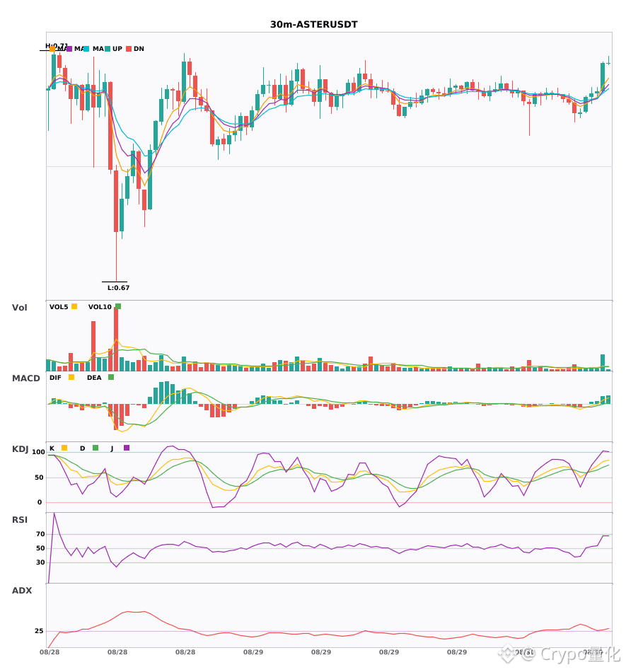Click the RSI 30 axis value

40,562
